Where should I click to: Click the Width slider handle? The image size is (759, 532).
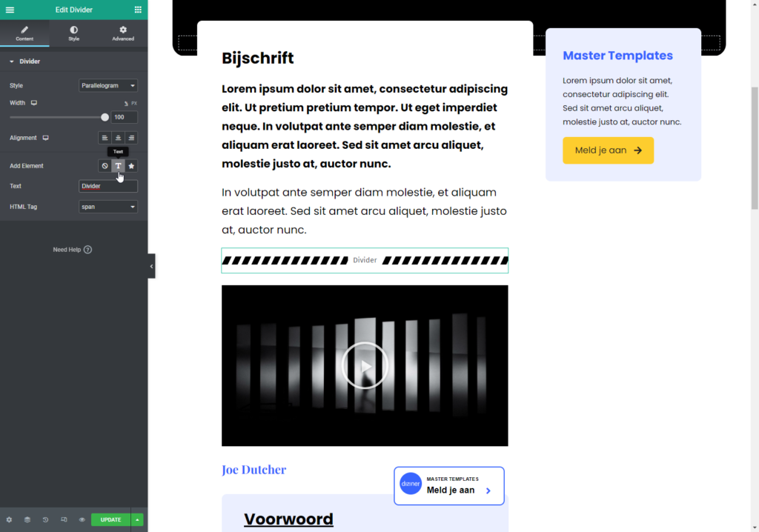105,117
